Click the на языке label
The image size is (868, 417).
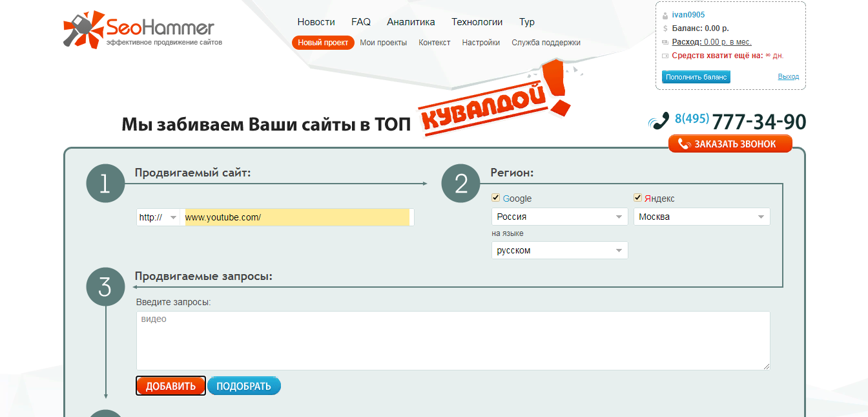click(508, 233)
